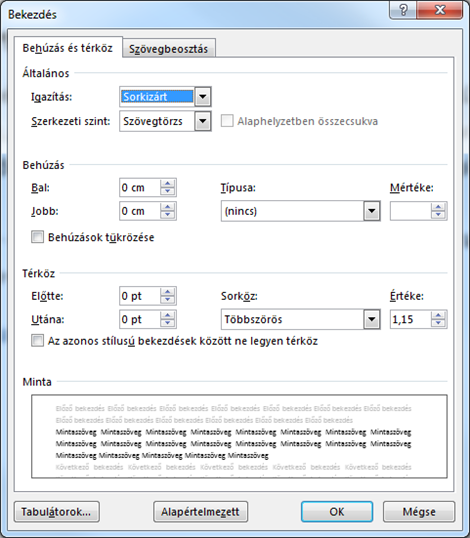Screen dimensions: 470x538
Task: Increase Értéke with up arrow
Action: click(438, 315)
